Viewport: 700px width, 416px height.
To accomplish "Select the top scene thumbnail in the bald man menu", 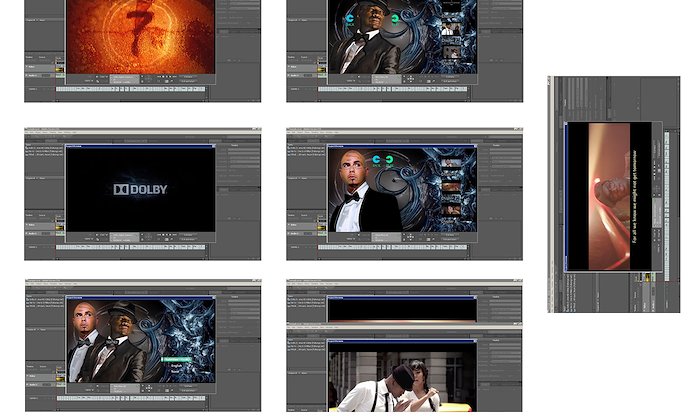I will (x=452, y=162).
